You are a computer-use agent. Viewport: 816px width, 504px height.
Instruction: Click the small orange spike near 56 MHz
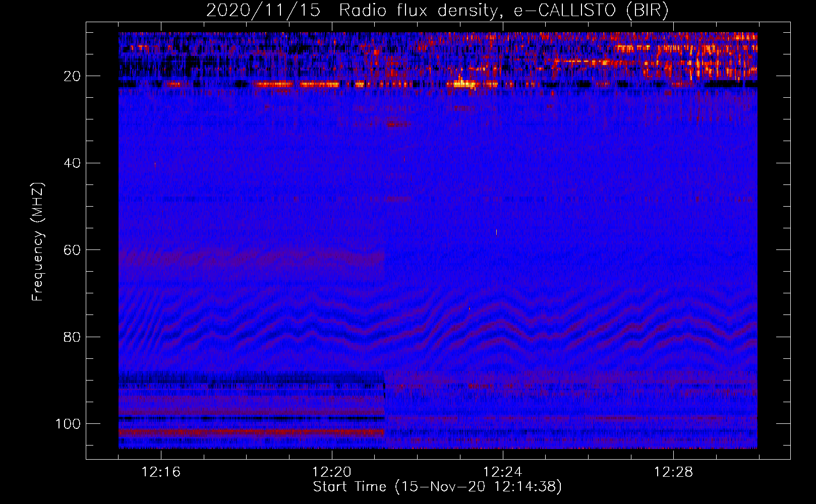[x=496, y=232]
